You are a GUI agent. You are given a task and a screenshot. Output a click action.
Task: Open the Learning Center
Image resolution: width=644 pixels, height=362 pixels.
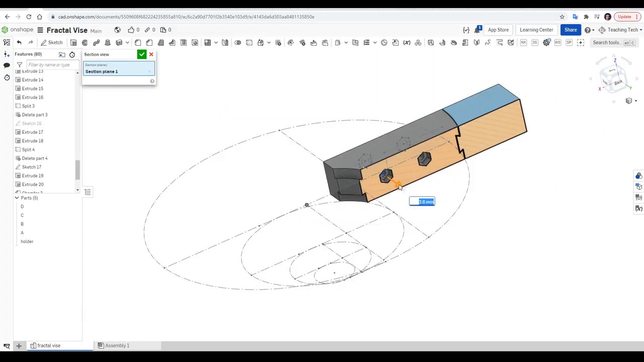tap(536, 30)
